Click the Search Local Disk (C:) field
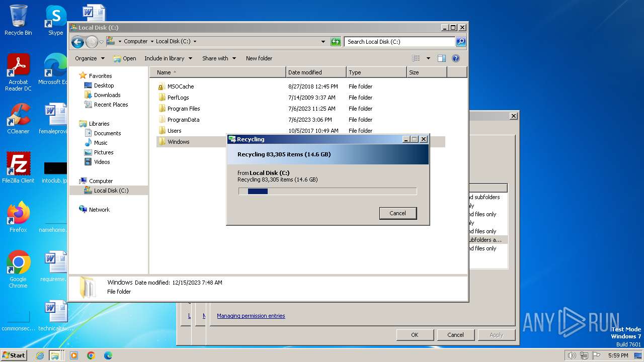The image size is (644, 362). pos(400,42)
